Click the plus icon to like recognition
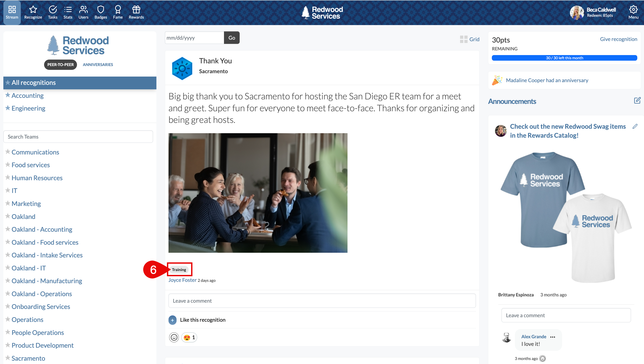The image size is (644, 364). (x=172, y=320)
